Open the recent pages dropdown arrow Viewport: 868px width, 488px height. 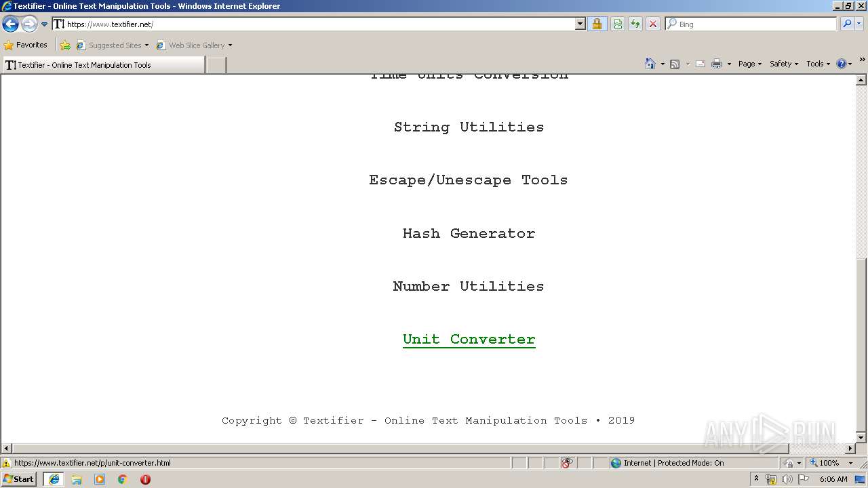click(45, 24)
